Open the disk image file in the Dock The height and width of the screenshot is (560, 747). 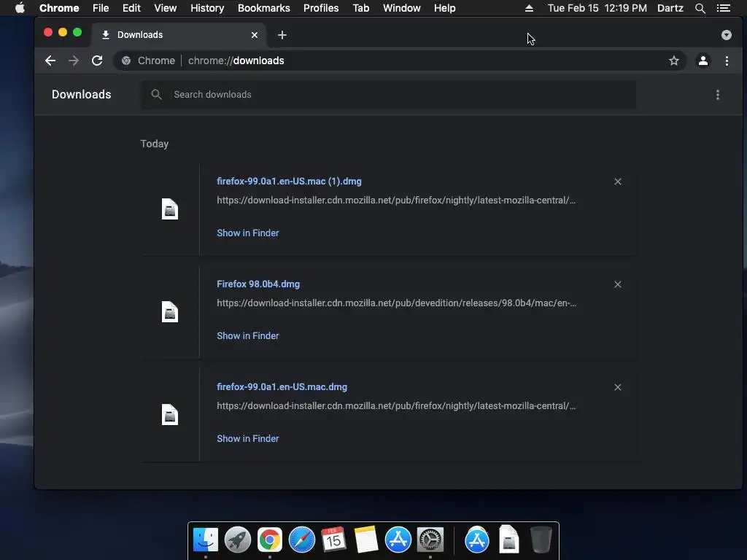click(508, 539)
